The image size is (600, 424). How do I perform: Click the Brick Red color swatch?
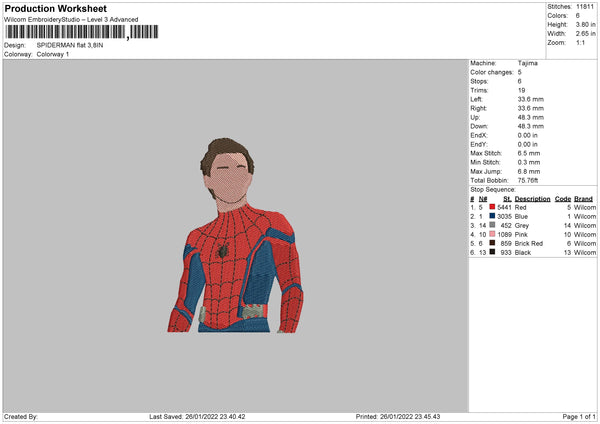pos(492,243)
